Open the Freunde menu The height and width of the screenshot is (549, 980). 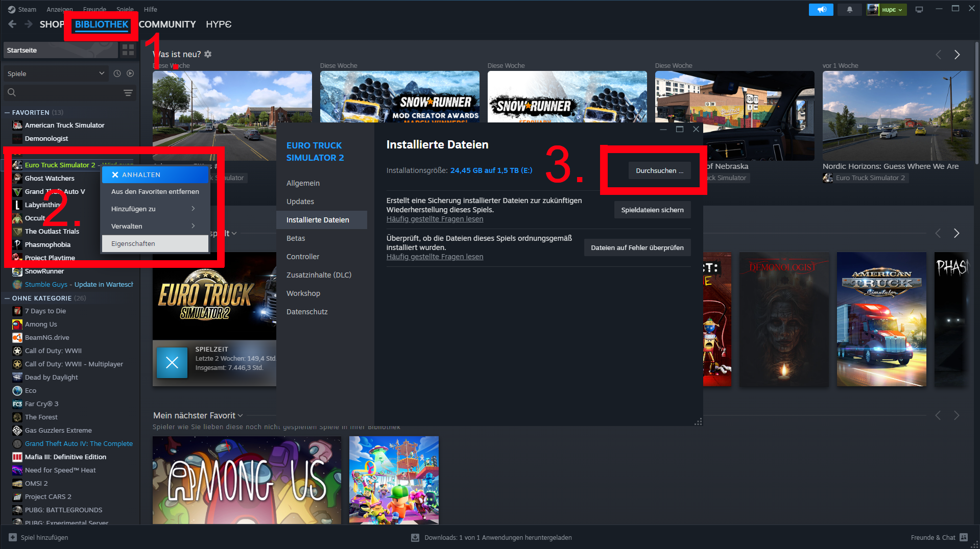coord(94,9)
